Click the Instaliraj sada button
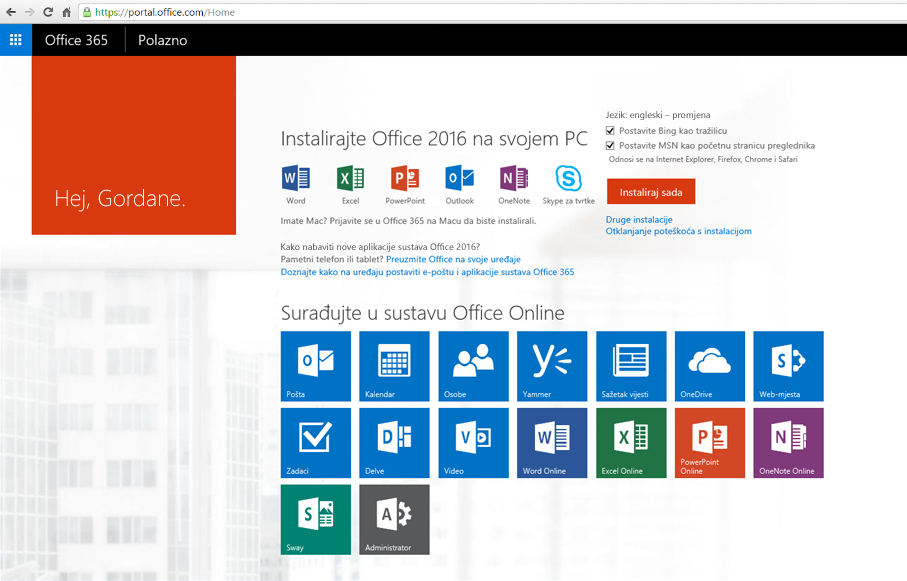 click(651, 192)
